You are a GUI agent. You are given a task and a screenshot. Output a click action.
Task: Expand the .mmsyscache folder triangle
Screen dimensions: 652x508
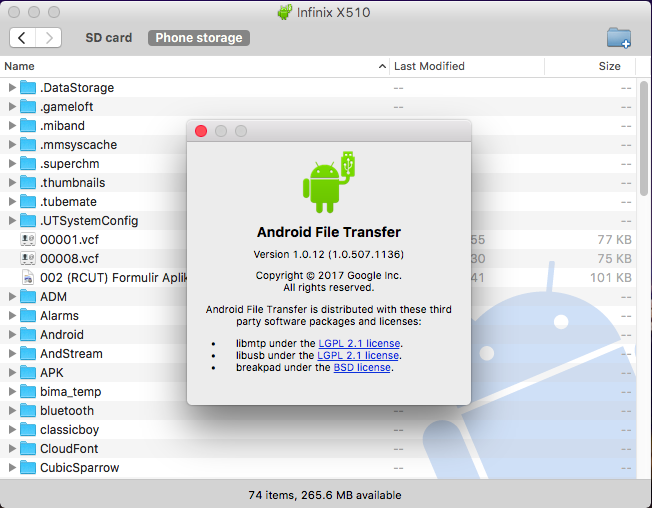[12, 145]
